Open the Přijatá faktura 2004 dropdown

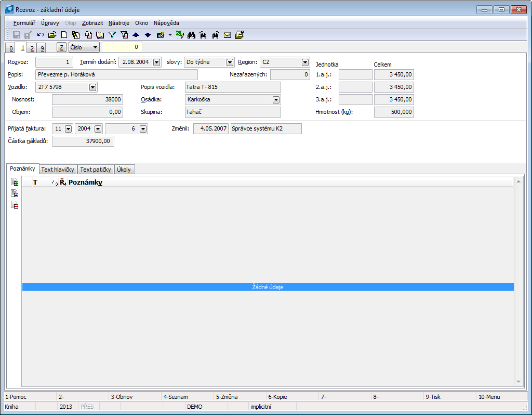tap(98, 128)
